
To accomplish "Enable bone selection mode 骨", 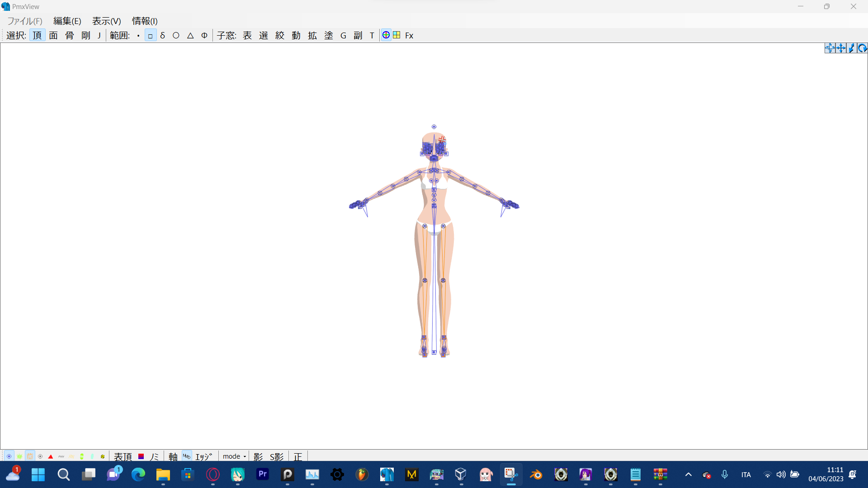I will [70, 35].
